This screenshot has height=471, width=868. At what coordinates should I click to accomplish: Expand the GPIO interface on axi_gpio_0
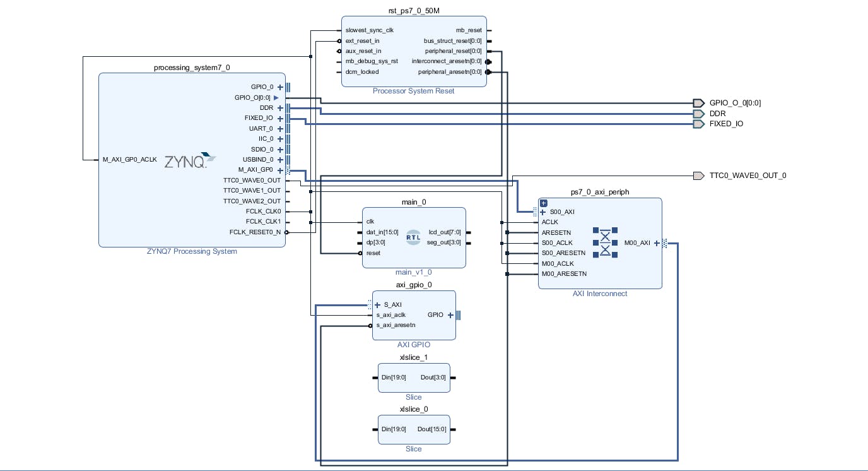click(x=450, y=315)
